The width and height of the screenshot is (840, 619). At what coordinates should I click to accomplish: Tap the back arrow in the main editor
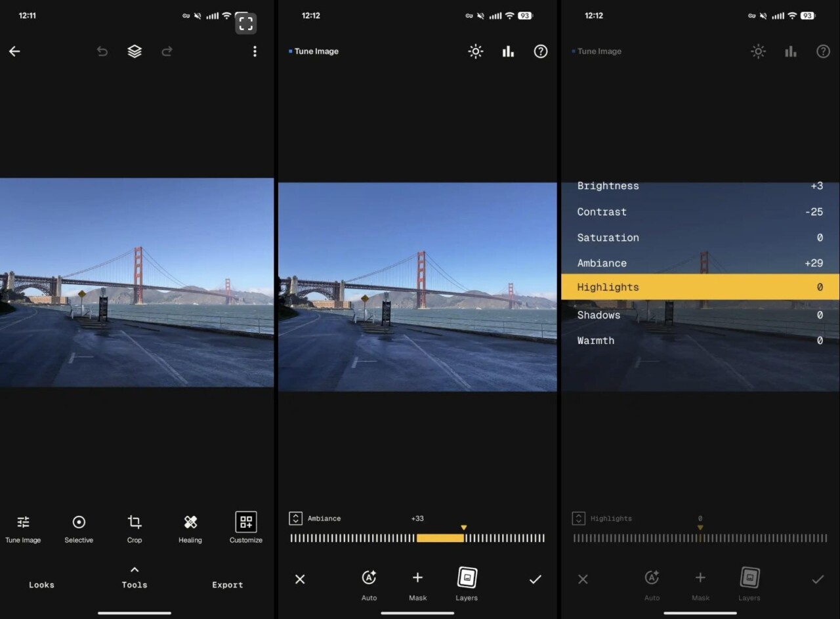(x=14, y=51)
